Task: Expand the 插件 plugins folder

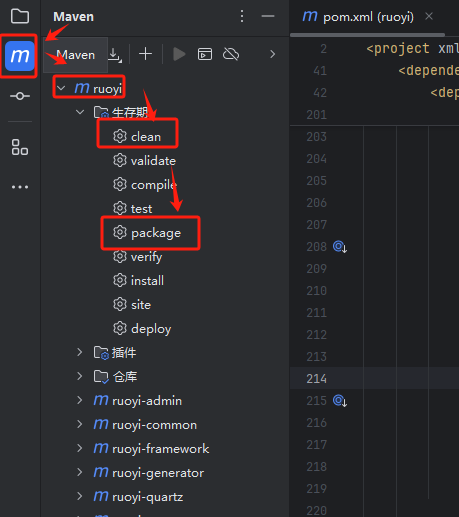Action: 80,352
